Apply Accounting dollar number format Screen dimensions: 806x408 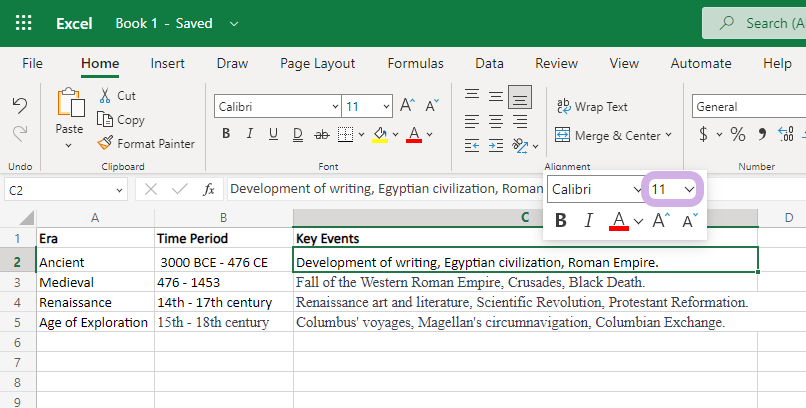[704, 134]
